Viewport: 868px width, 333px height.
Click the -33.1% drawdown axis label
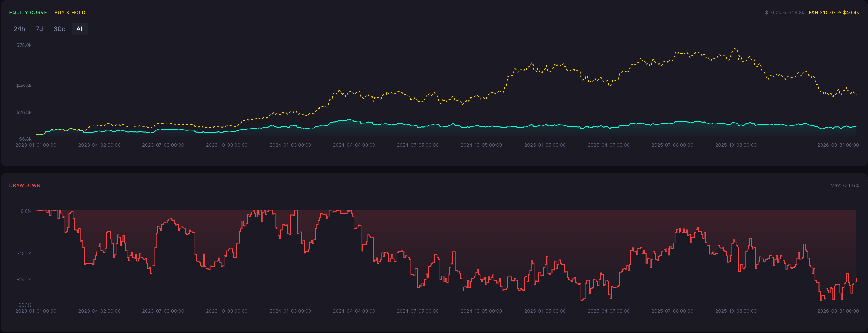pos(24,305)
